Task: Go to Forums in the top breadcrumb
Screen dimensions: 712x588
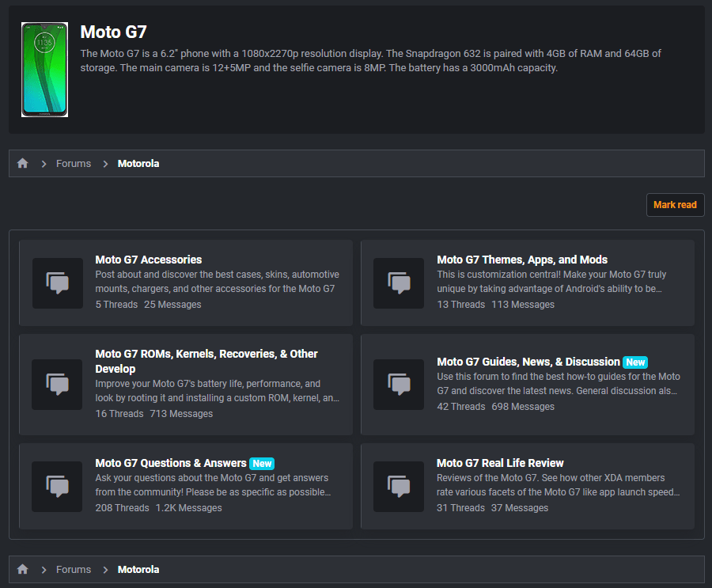Action: pos(74,164)
